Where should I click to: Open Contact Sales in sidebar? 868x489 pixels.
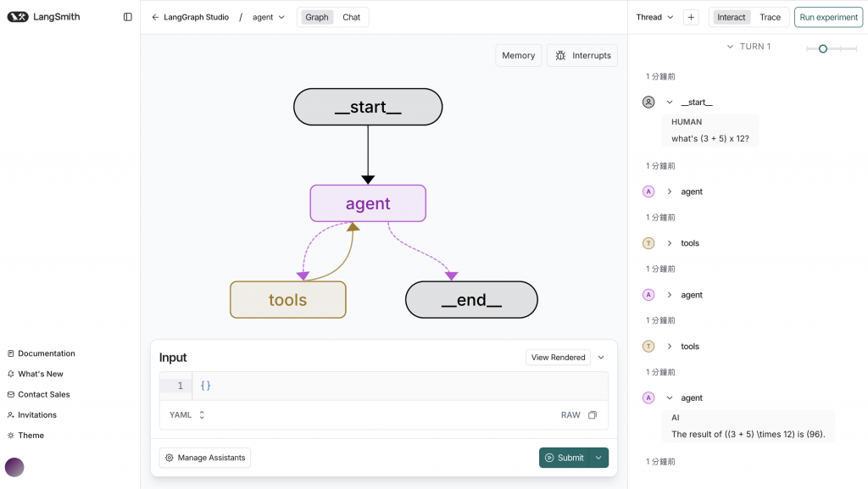(39, 394)
